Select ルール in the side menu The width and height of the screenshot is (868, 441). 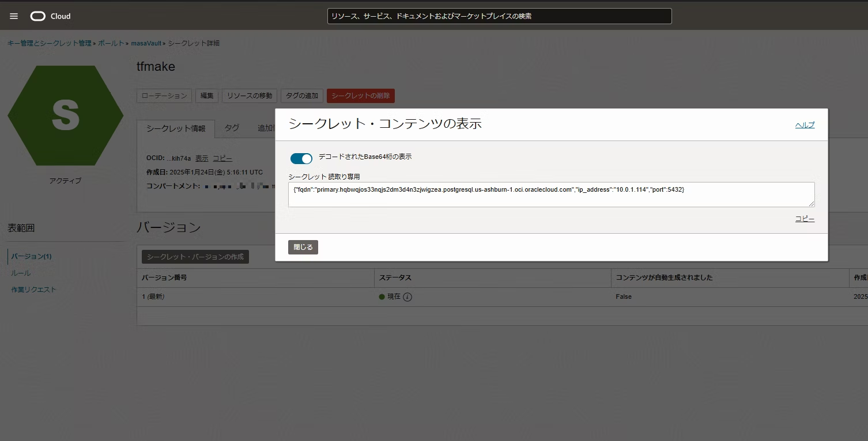tap(21, 273)
